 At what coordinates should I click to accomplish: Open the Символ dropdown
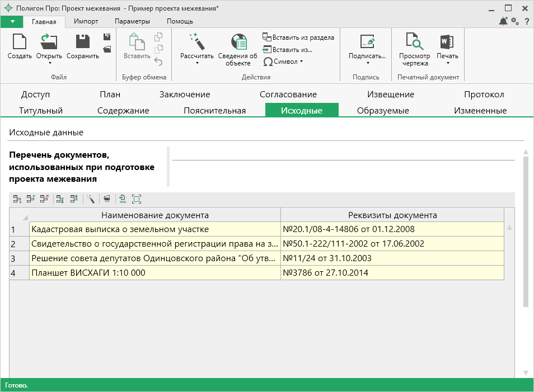(301, 62)
